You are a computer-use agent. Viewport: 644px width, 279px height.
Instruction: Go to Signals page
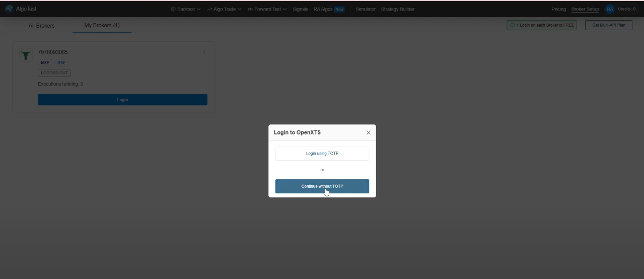(x=300, y=9)
